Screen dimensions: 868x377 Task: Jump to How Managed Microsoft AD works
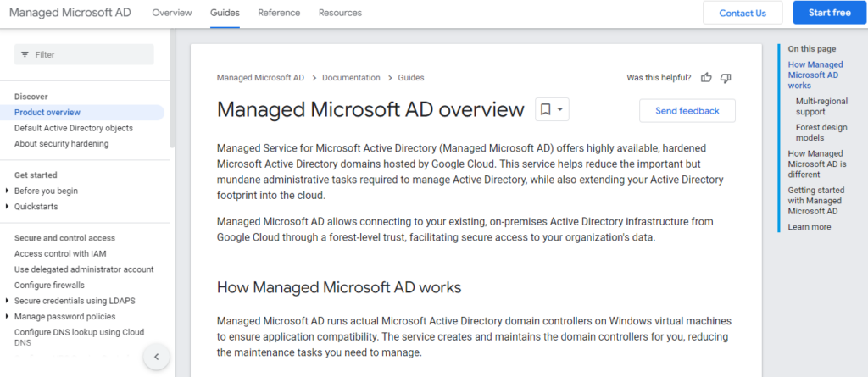click(x=815, y=75)
